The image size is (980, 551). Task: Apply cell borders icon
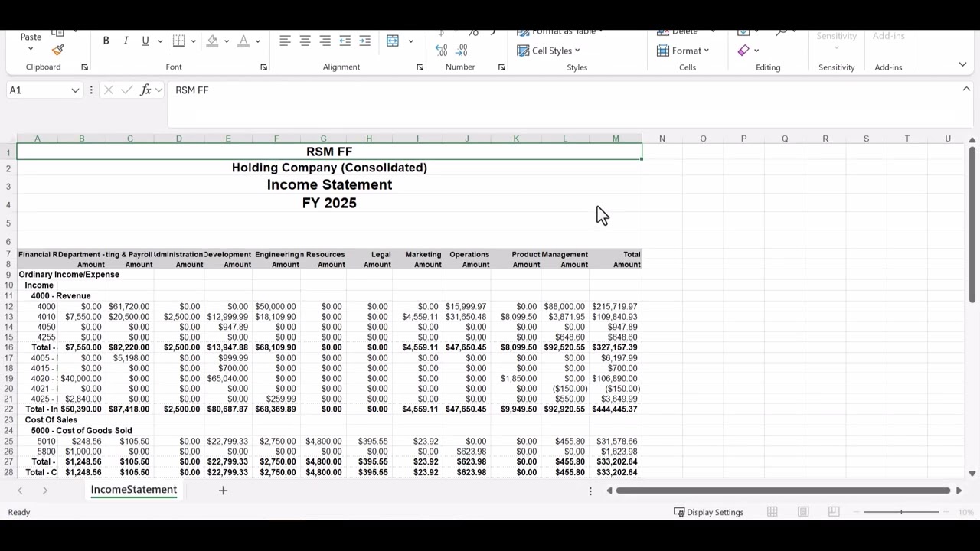[178, 41]
